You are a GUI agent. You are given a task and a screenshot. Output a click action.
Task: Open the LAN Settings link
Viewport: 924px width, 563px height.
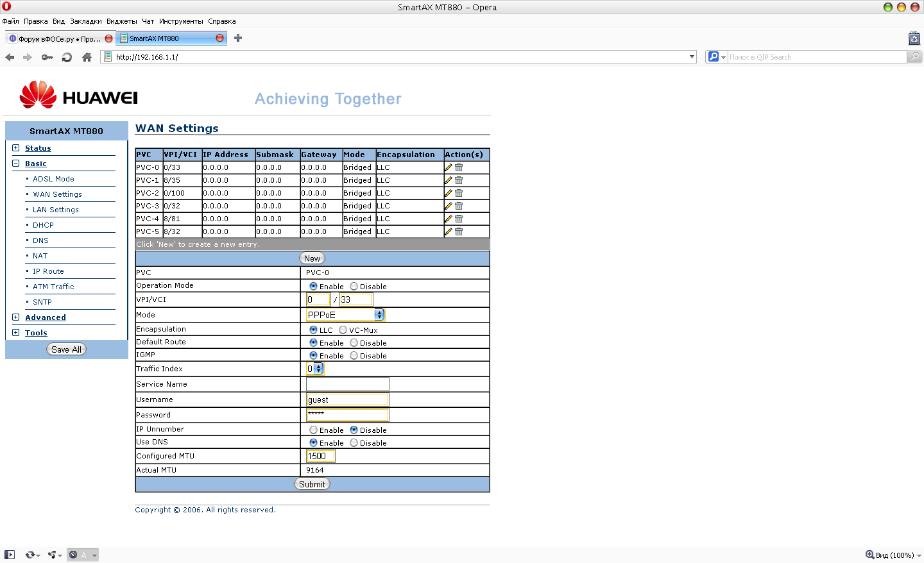[x=56, y=210]
